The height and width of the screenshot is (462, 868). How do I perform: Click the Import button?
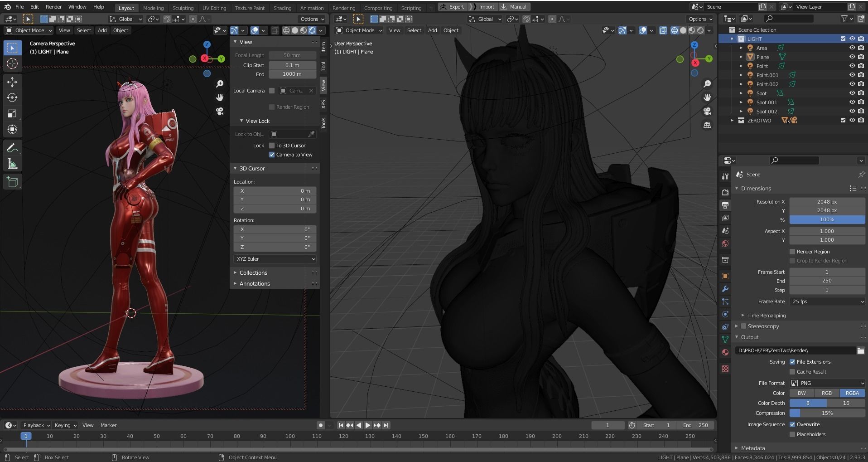tap(483, 7)
